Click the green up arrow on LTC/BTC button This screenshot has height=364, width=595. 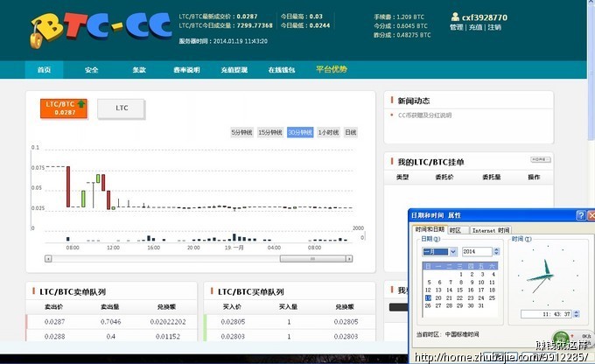[81, 103]
